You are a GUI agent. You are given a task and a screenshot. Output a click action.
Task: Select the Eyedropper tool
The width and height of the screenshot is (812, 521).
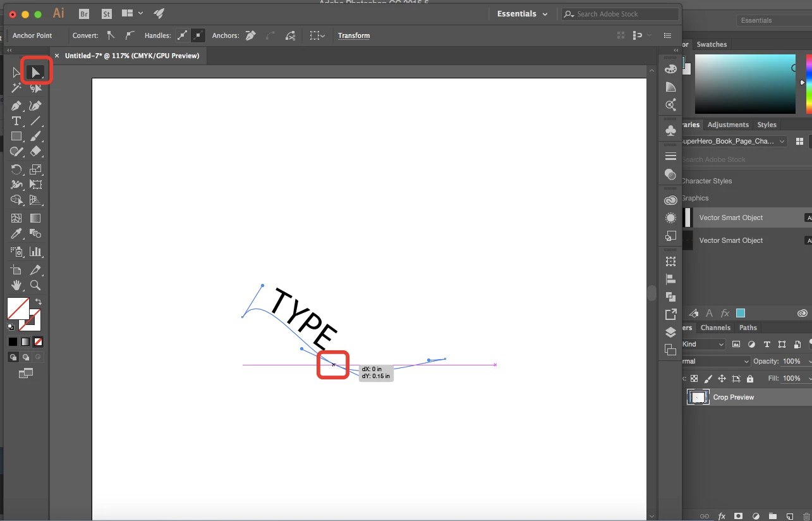point(17,234)
